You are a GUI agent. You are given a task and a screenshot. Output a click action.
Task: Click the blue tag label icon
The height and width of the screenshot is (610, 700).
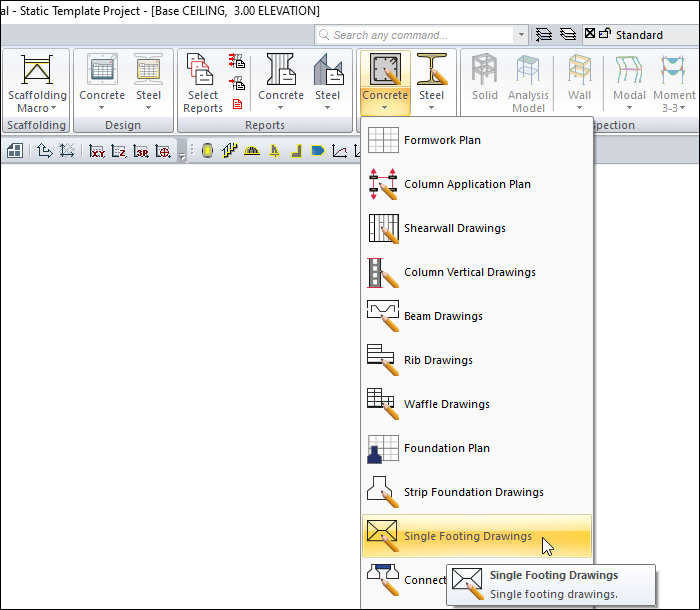tap(318, 151)
